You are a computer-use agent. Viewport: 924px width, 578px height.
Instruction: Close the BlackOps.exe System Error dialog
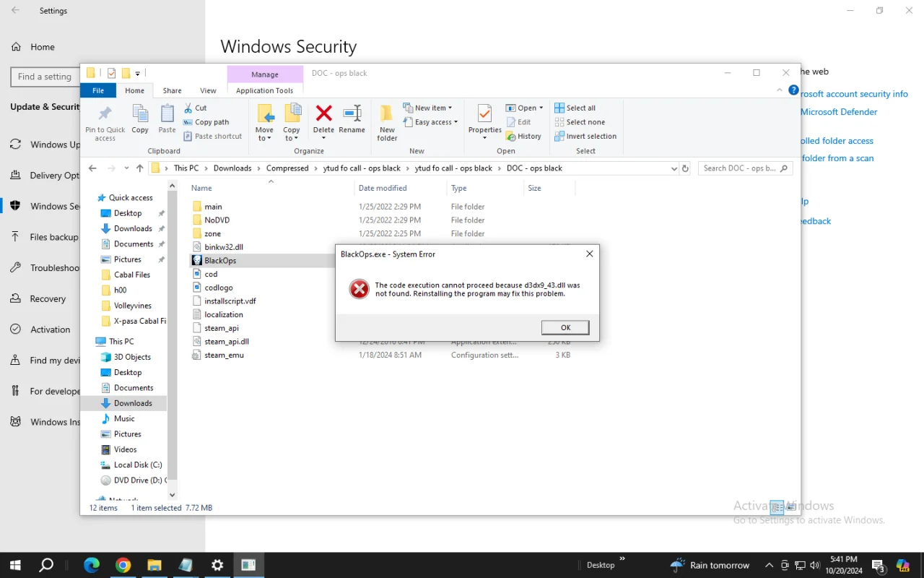tap(589, 254)
